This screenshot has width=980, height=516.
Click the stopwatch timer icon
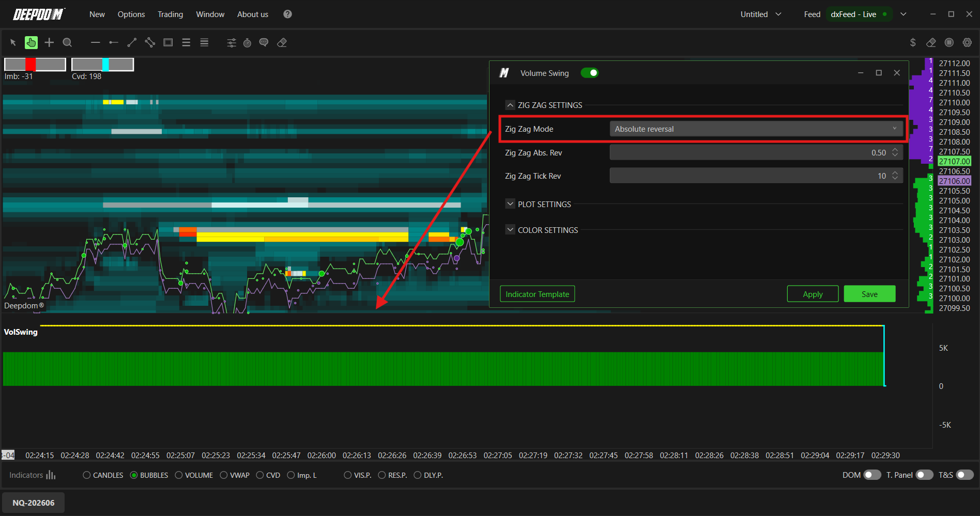coord(248,43)
